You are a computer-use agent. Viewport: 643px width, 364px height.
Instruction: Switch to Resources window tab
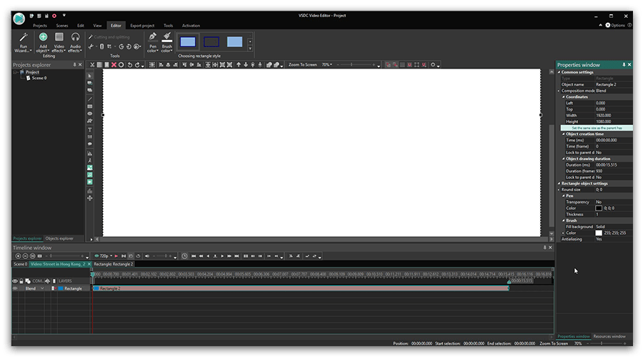click(609, 336)
